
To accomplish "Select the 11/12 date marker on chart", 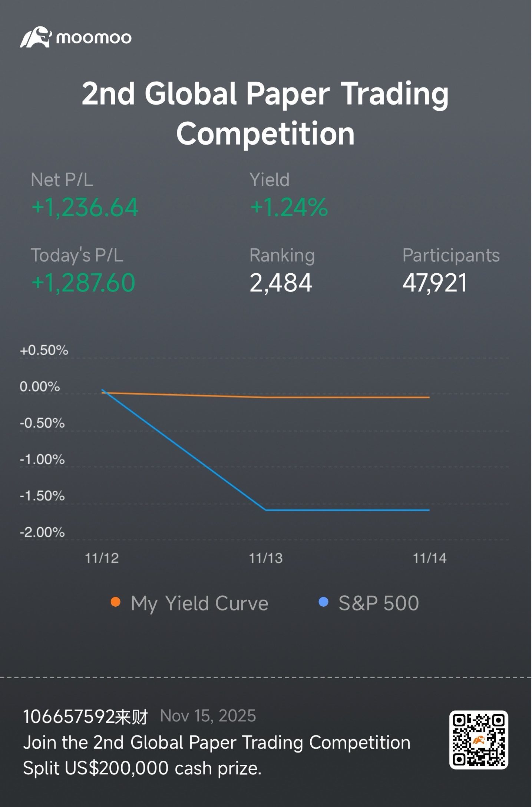I will (102, 558).
